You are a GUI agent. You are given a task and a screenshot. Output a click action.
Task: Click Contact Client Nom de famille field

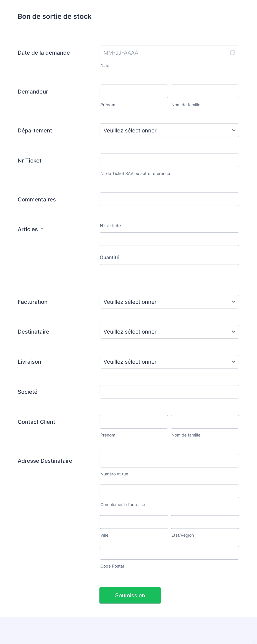tap(205, 422)
